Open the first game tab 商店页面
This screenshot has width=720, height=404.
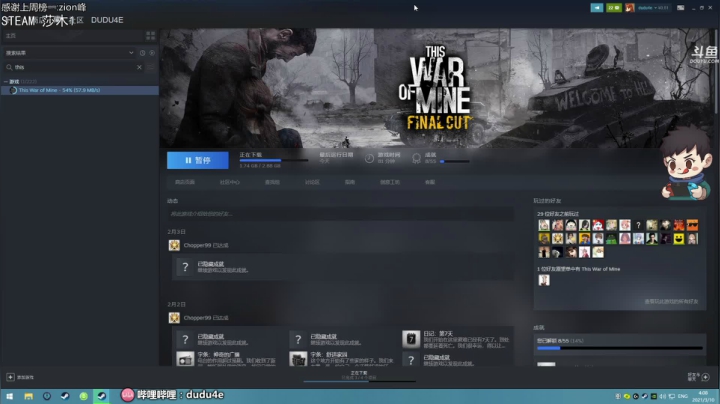[x=185, y=182]
